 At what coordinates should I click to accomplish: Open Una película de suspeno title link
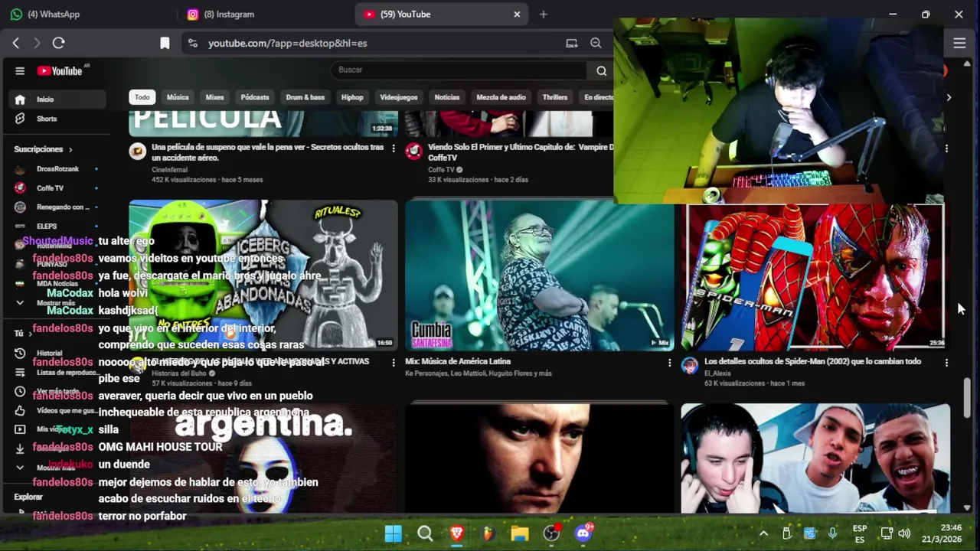(x=267, y=152)
